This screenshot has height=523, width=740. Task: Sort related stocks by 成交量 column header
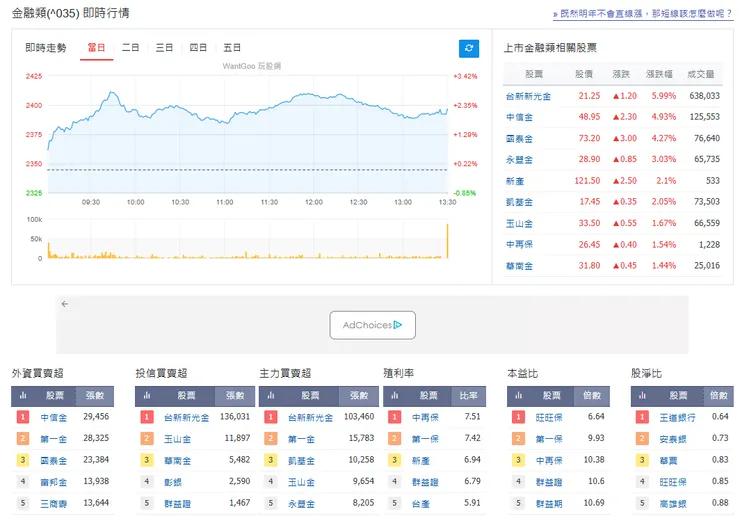[x=703, y=74]
